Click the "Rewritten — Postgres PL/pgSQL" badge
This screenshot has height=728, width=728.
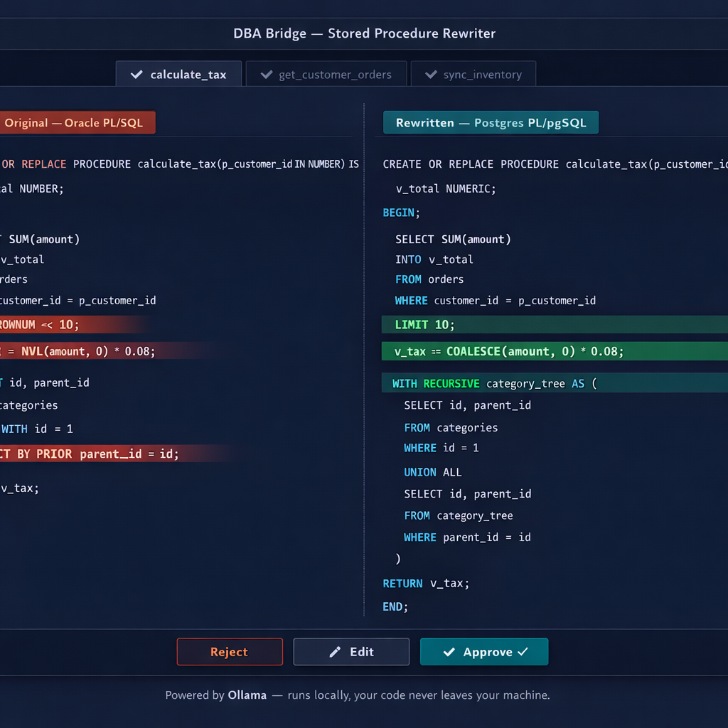point(491,122)
